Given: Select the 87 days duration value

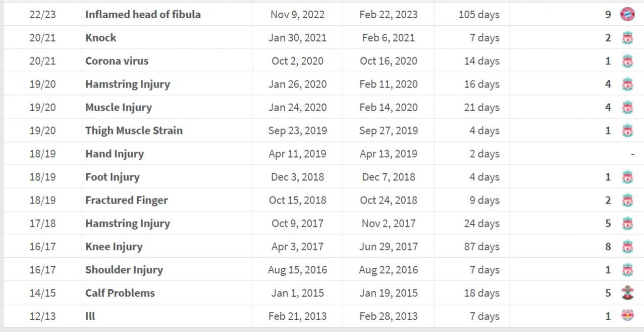Looking at the screenshot, I should [481, 247].
